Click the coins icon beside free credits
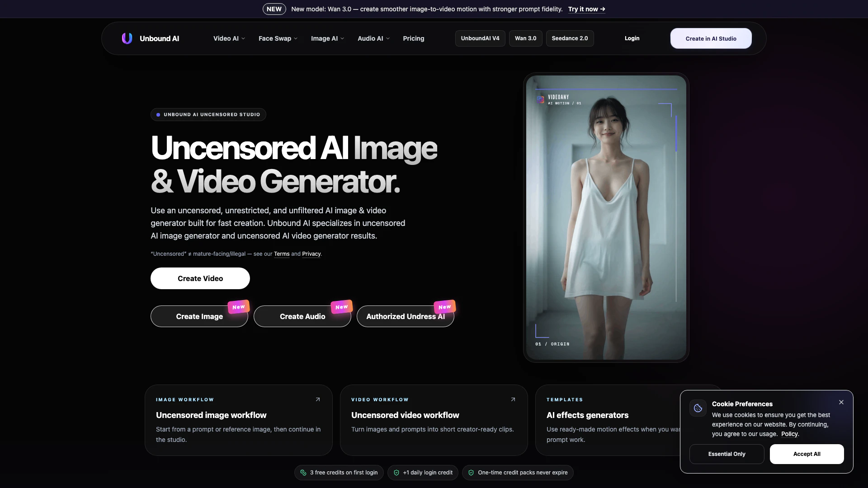This screenshot has width=868, height=488. coord(303,473)
